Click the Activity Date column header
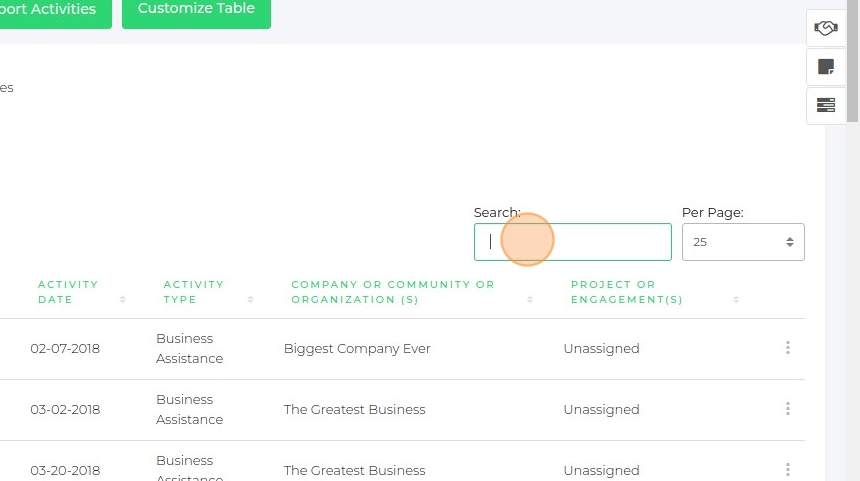This screenshot has height=481, width=860. [68, 292]
